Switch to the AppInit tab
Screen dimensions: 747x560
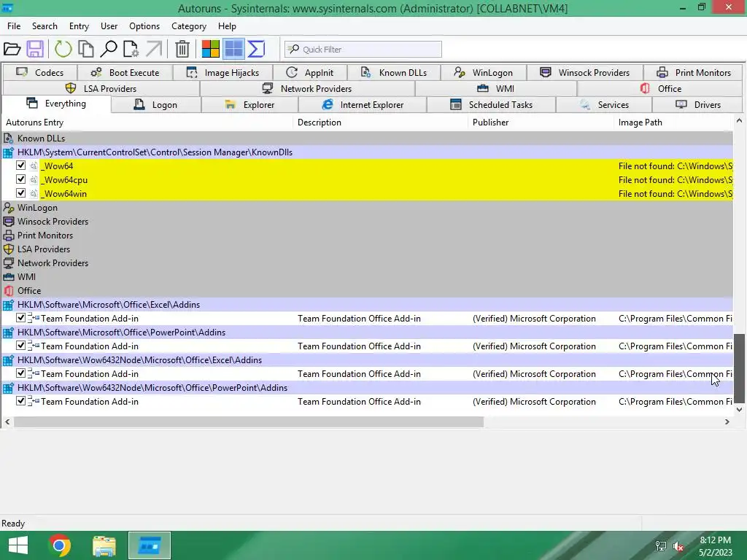[x=310, y=72]
